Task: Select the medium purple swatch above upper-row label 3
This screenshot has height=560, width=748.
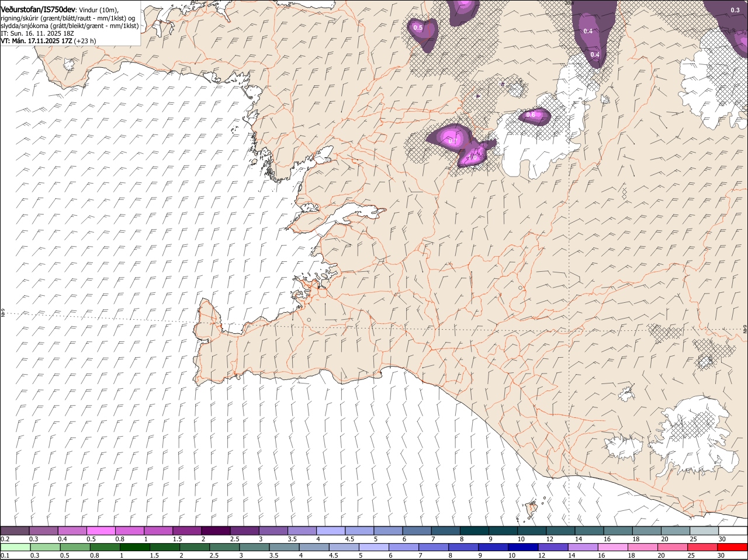Action: click(x=273, y=531)
